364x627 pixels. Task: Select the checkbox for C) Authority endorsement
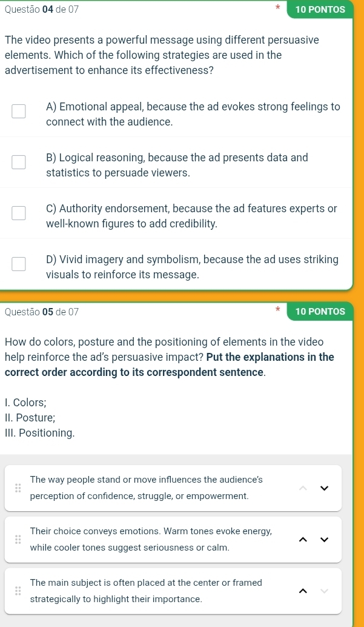[19, 213]
